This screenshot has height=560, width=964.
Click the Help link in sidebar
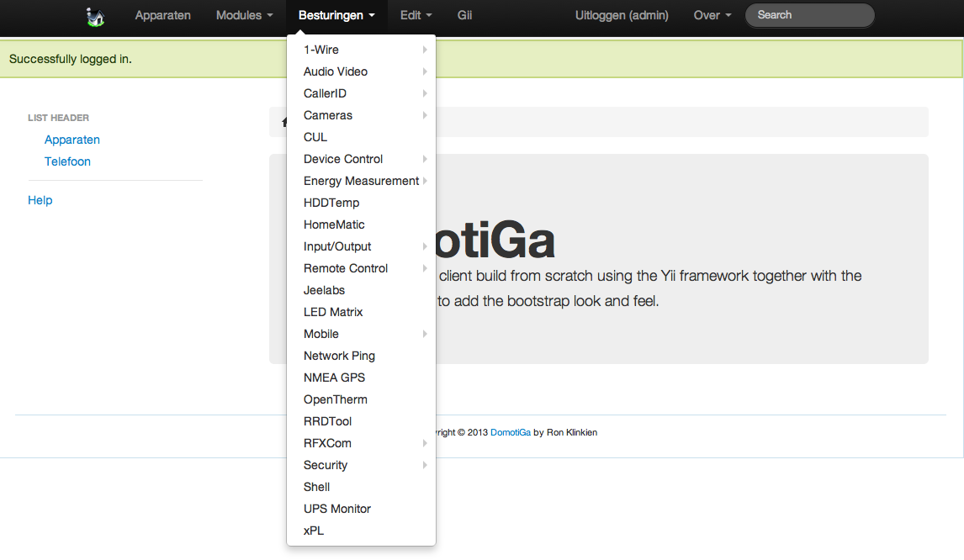click(40, 200)
